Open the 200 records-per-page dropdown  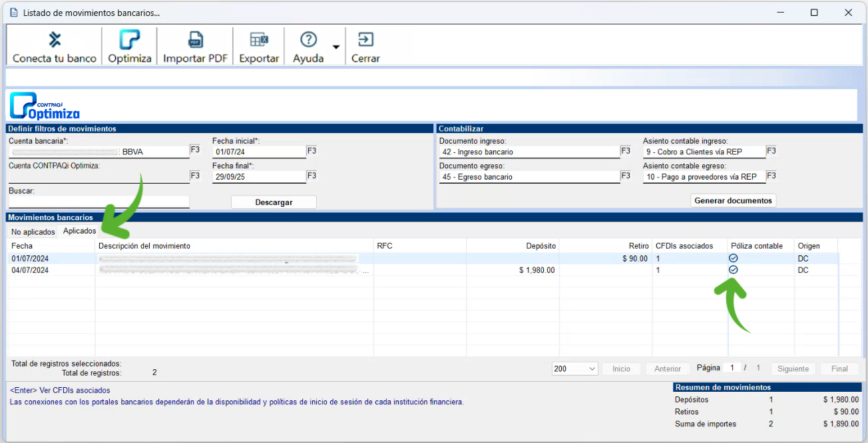pos(574,369)
